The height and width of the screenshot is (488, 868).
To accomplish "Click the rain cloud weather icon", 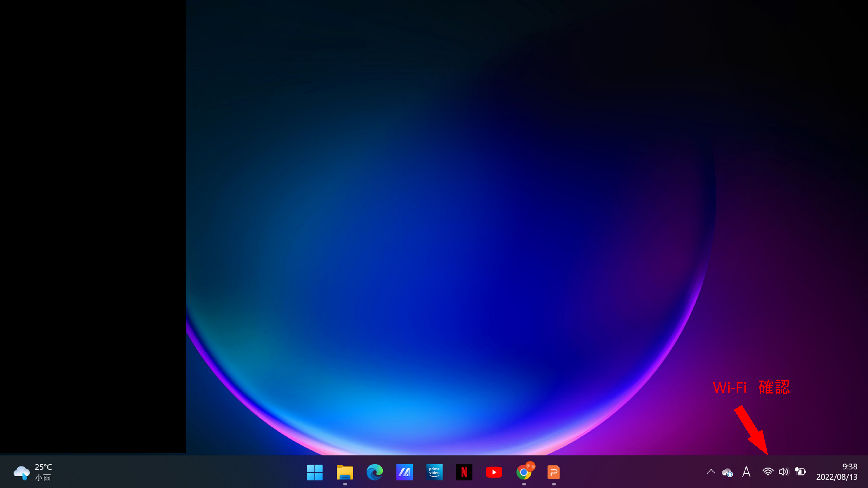I will pyautogui.click(x=21, y=472).
